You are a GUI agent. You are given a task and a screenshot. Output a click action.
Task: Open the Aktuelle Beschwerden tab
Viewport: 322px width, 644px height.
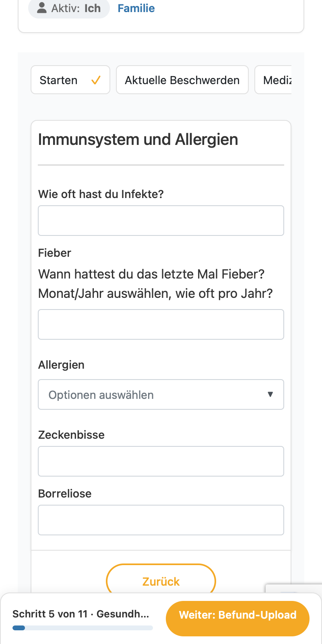tap(182, 80)
